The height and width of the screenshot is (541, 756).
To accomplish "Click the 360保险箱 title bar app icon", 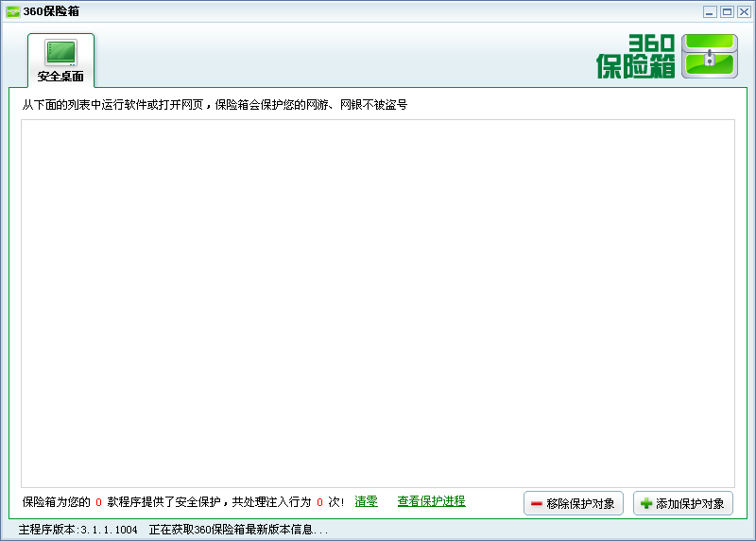I will coord(13,11).
